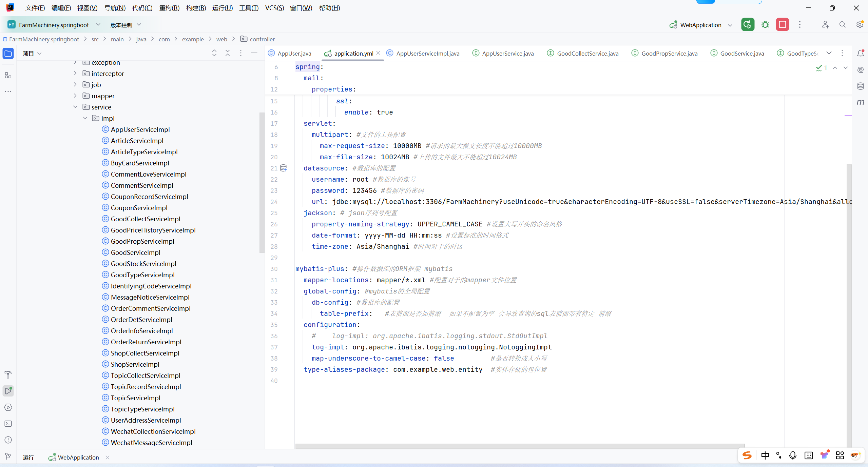
Task: Open editor tabs options menu
Action: tap(842, 53)
